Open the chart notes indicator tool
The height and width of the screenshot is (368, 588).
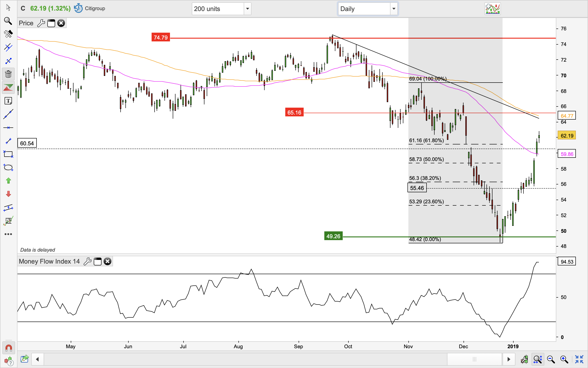(x=8, y=221)
